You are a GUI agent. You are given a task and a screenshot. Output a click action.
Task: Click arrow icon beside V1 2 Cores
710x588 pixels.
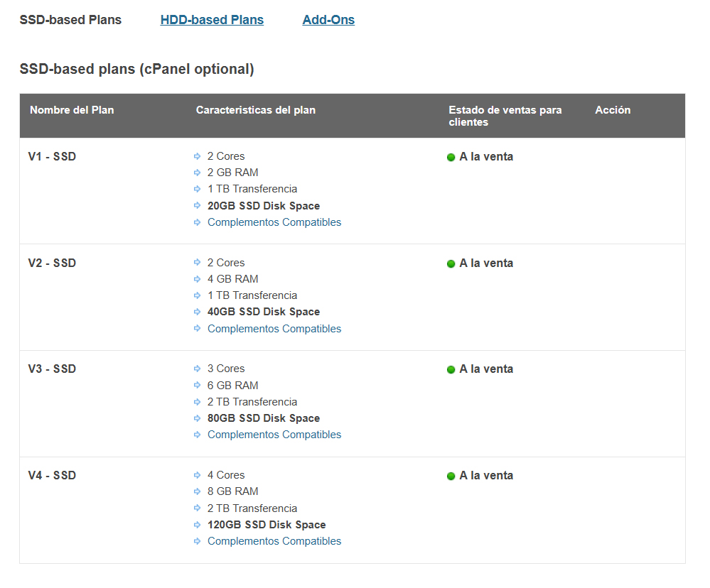pyautogui.click(x=198, y=156)
